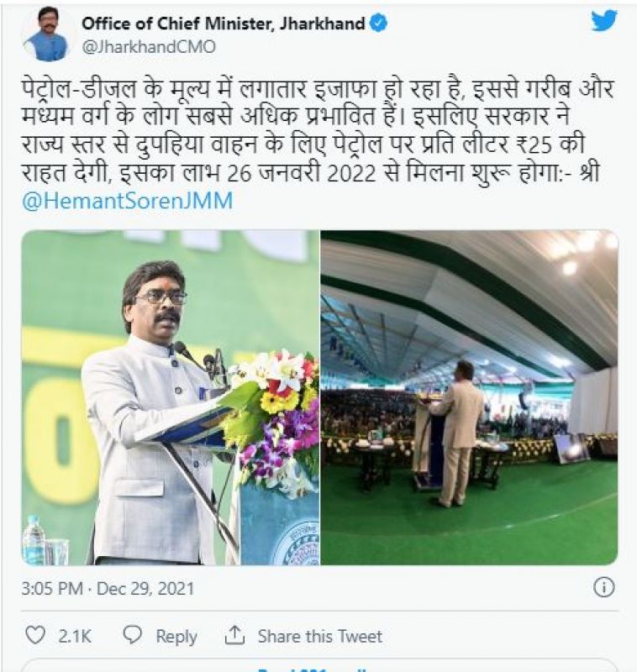Viewport: 637px width, 672px height.
Task: Click the reply speech bubble icon
Action: point(133,635)
